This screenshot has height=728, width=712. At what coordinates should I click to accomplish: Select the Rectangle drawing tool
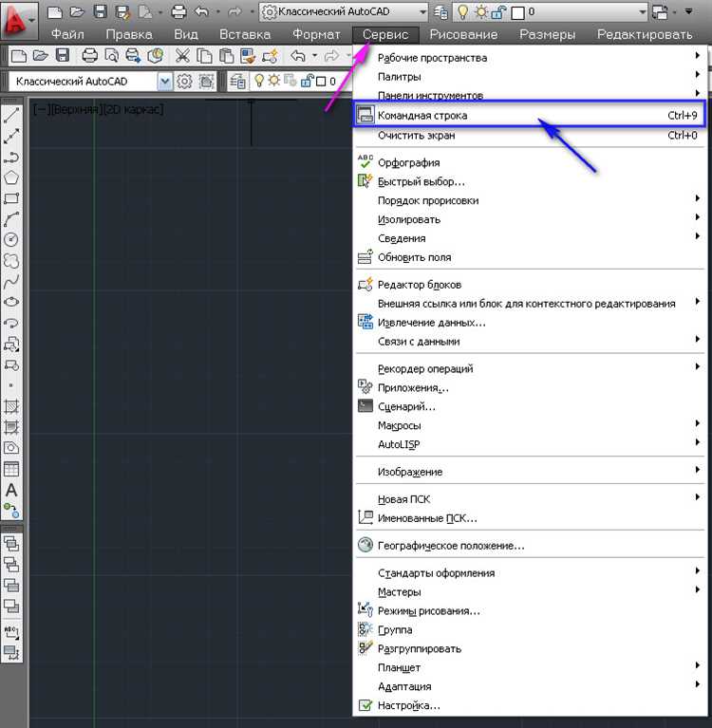coord(11,198)
